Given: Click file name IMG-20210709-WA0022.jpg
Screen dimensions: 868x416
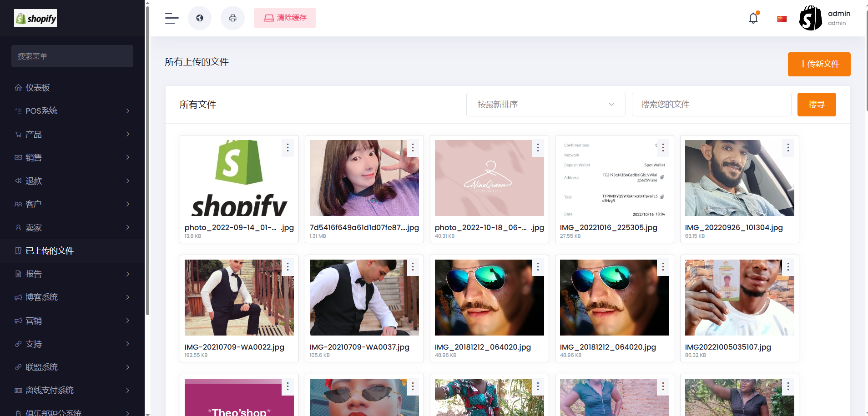Looking at the screenshot, I should pos(234,347).
